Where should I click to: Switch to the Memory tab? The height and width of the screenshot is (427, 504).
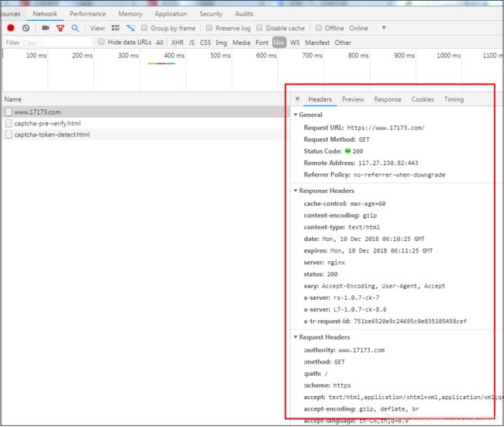click(130, 14)
